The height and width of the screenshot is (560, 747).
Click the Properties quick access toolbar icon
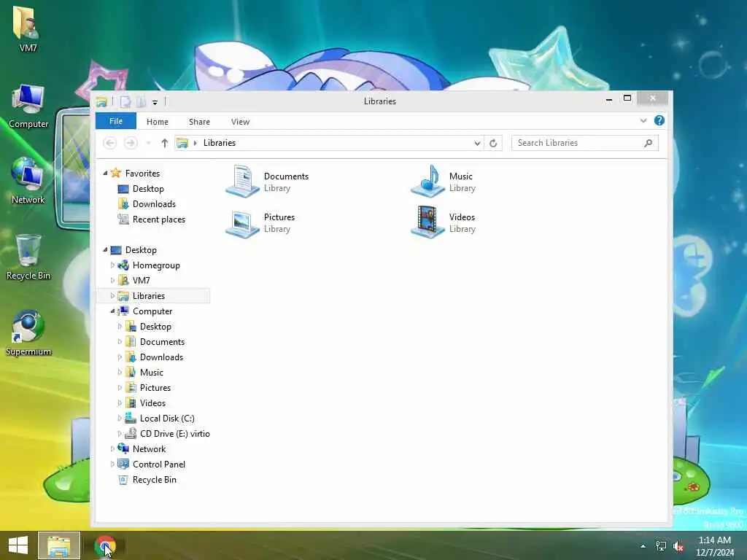[125, 101]
